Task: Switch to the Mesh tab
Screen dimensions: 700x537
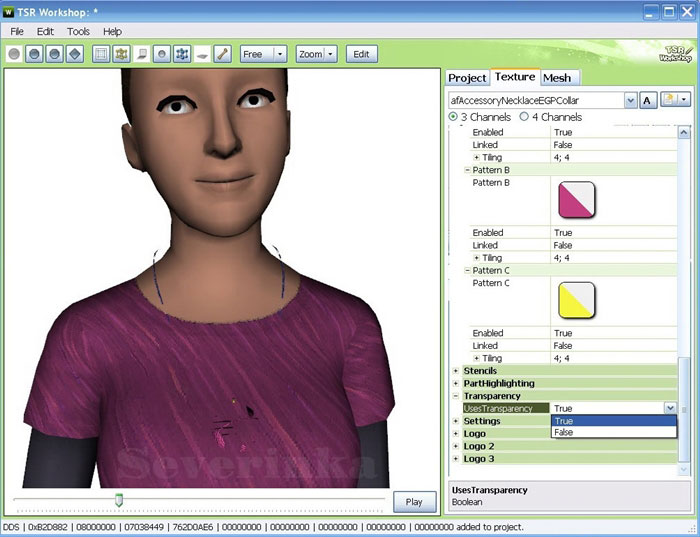Action: coord(557,77)
